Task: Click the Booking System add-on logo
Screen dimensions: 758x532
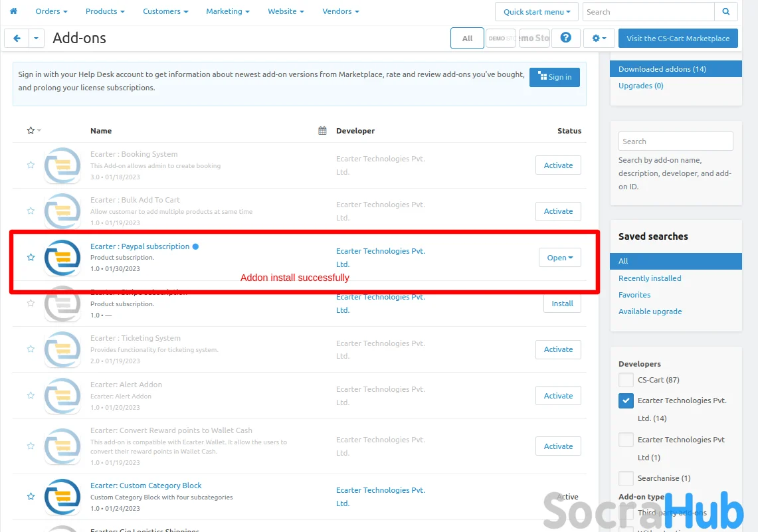Action: pyautogui.click(x=62, y=165)
